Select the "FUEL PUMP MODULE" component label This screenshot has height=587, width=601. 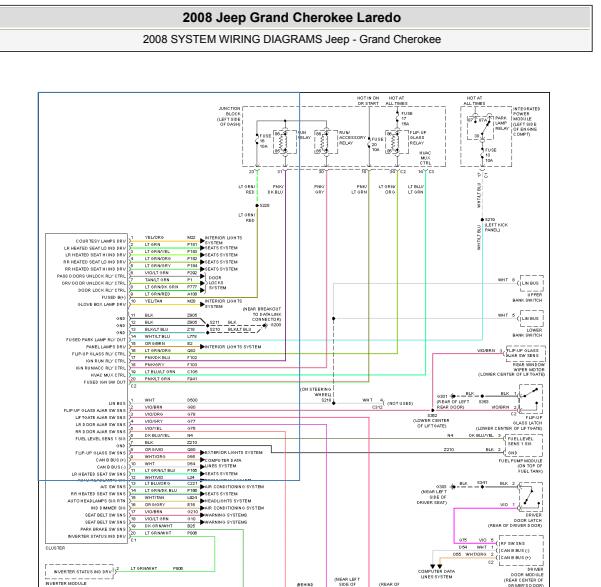[521, 460]
